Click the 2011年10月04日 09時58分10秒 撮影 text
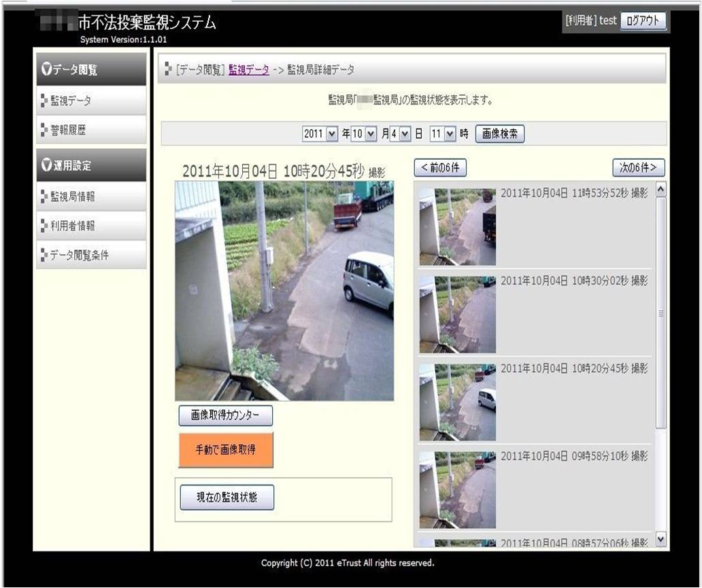Image resolution: width=702 pixels, height=588 pixels. coord(574,456)
